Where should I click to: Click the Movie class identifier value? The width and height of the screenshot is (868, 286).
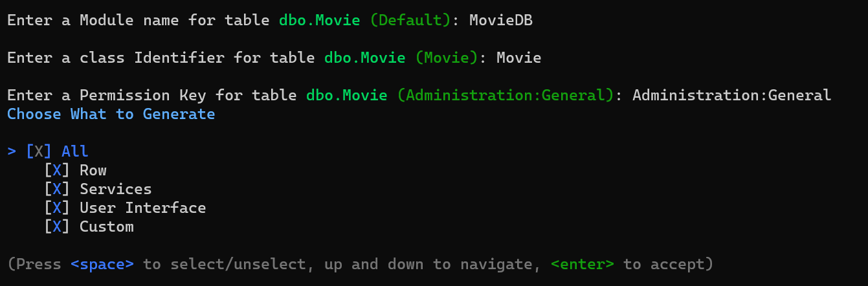519,58
